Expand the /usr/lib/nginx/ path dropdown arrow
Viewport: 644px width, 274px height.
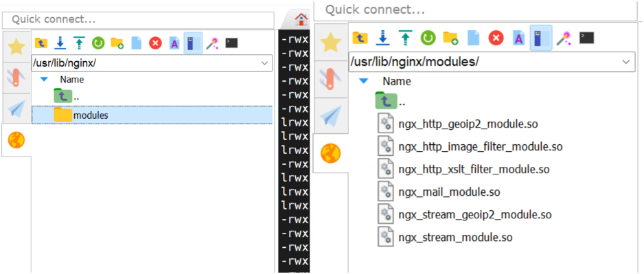coord(265,64)
